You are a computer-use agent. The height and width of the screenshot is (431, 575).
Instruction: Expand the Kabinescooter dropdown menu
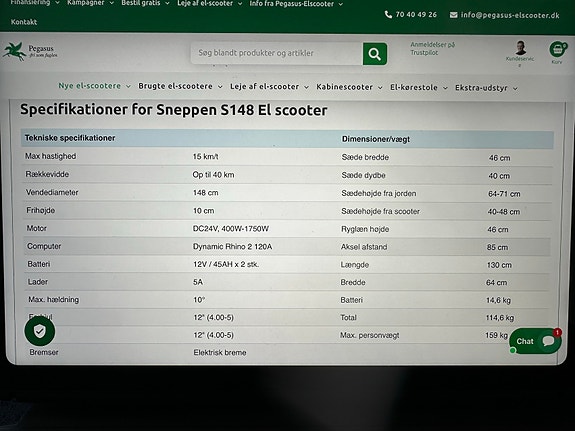click(349, 87)
